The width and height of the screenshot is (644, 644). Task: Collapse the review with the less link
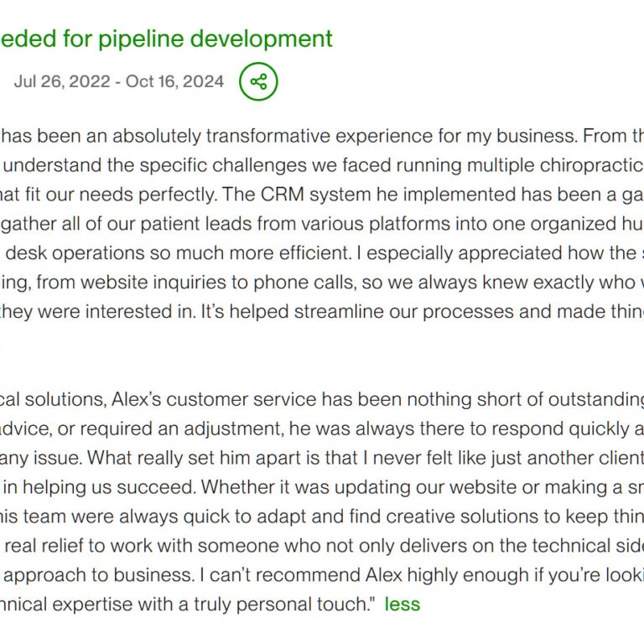402,604
